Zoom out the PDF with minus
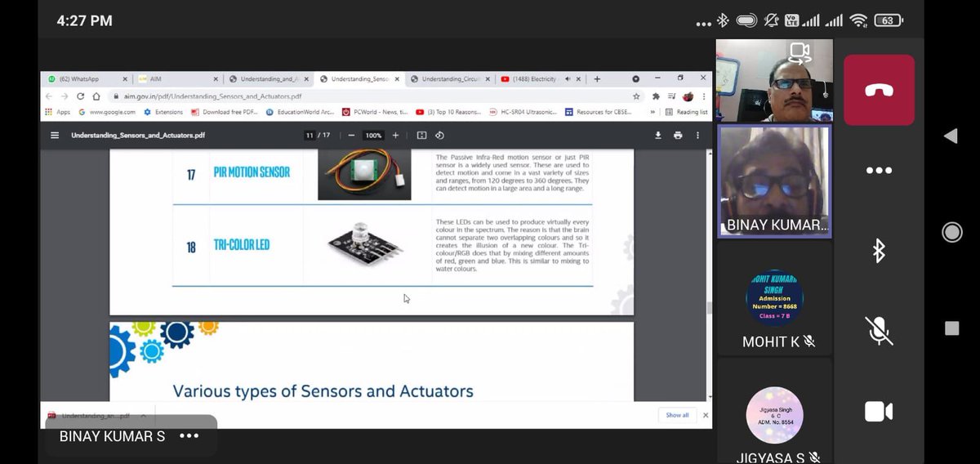Viewport: 980px width, 464px height. (x=351, y=135)
